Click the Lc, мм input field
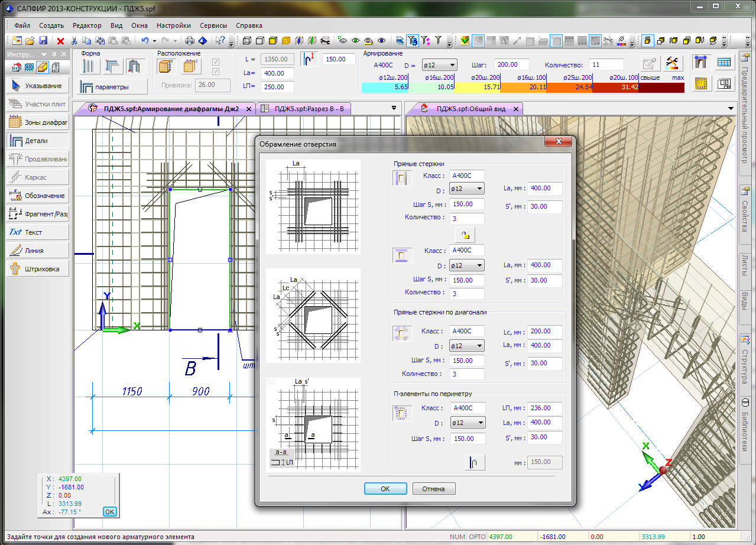Image resolution: width=756 pixels, height=545 pixels. pyautogui.click(x=544, y=332)
